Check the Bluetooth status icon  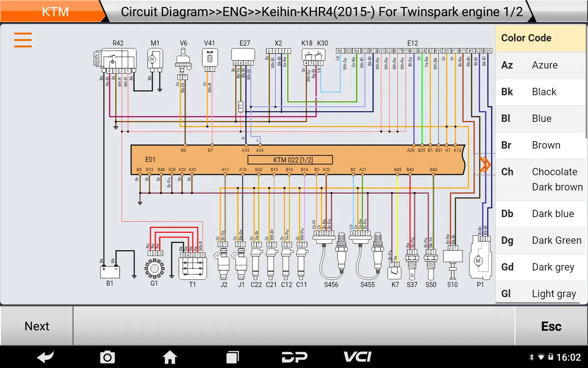531,357
